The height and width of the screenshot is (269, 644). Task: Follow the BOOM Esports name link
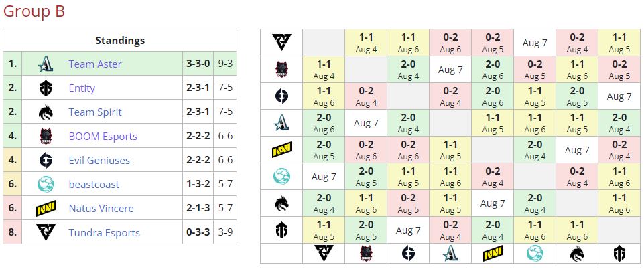tap(103, 137)
